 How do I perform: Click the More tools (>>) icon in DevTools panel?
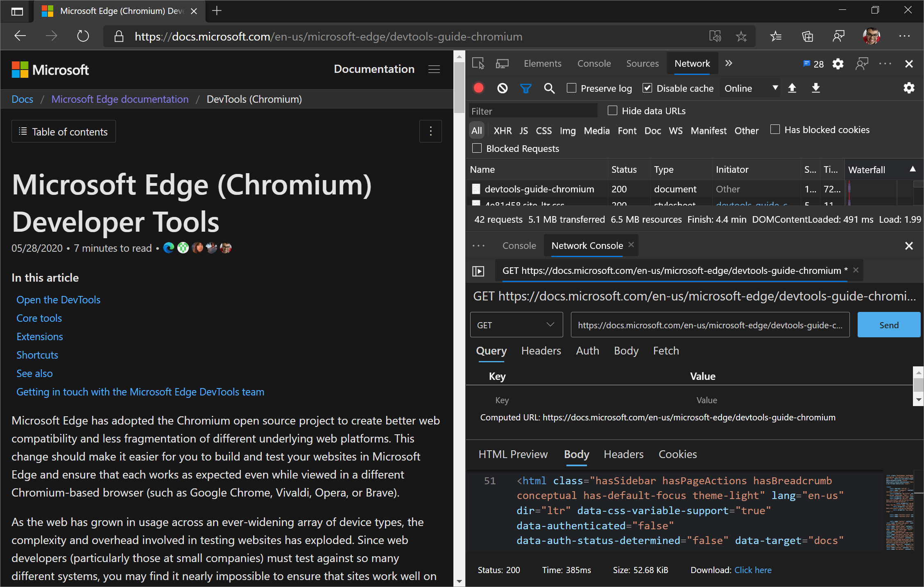[x=729, y=63]
